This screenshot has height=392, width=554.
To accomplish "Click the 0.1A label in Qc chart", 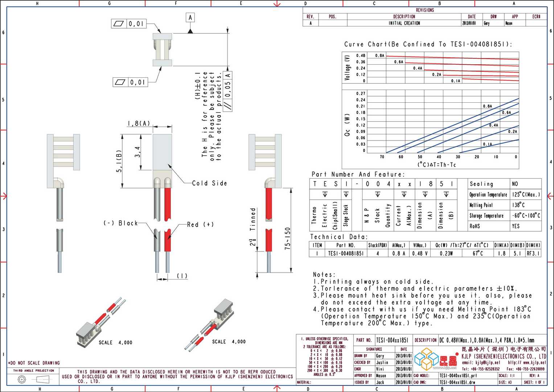I will (487, 144).
